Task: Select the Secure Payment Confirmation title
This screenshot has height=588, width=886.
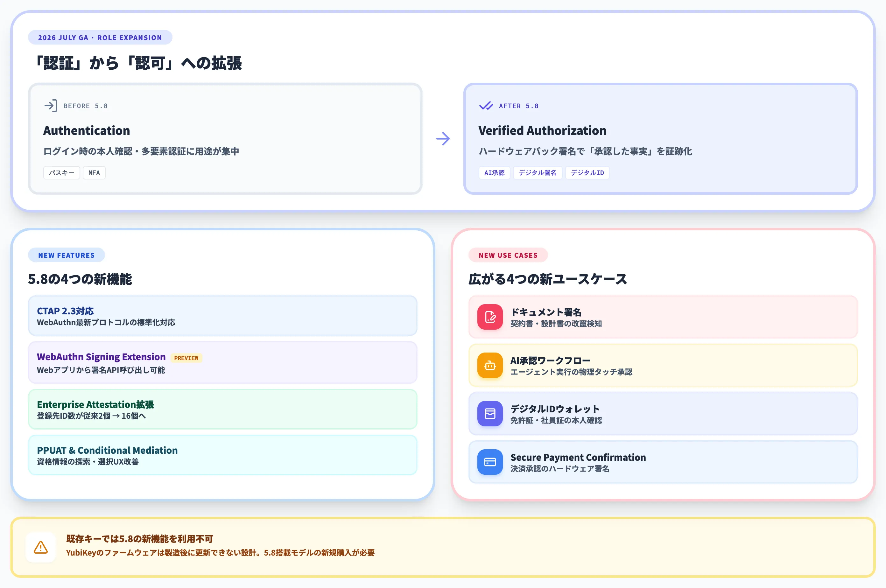Action: pyautogui.click(x=578, y=457)
